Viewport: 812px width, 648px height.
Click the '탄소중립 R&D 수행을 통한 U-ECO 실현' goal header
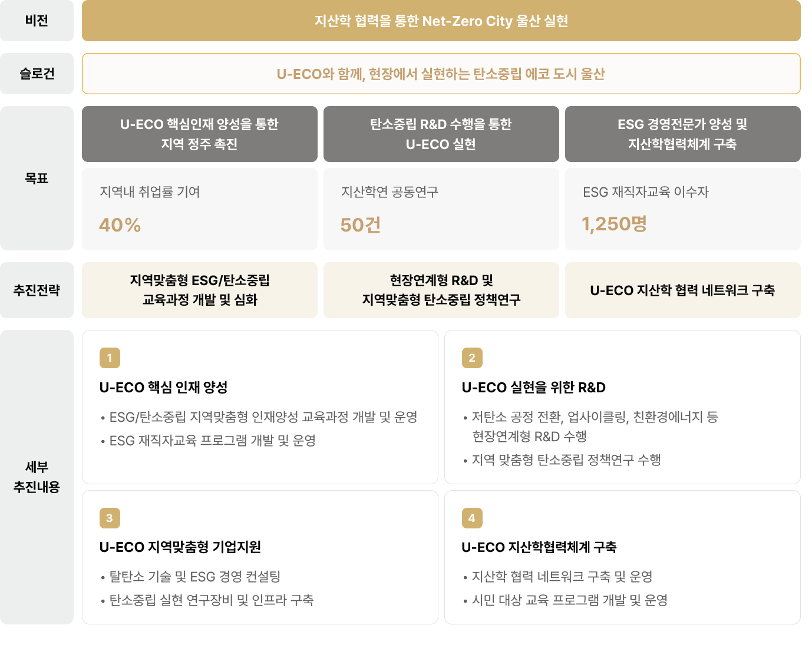(x=441, y=134)
